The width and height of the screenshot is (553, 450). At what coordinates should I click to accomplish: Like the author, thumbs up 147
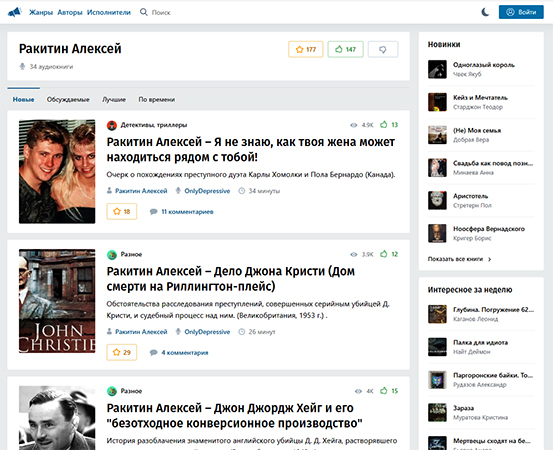click(x=345, y=49)
